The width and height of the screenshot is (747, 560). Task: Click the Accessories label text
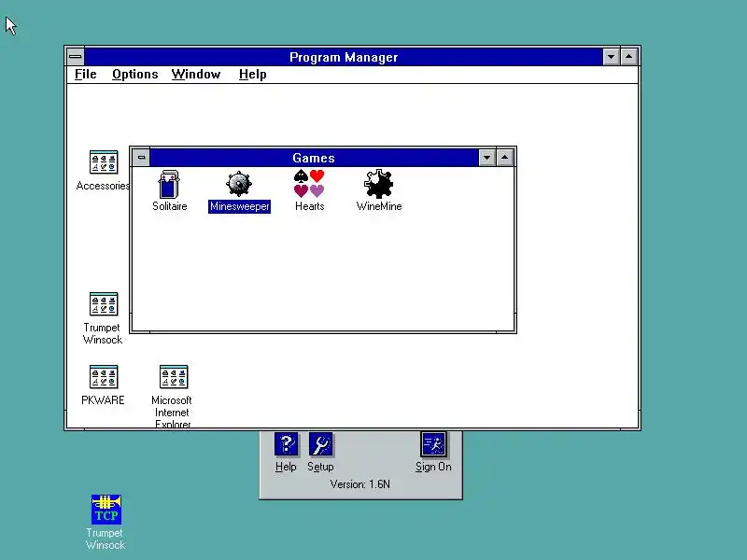click(x=103, y=186)
